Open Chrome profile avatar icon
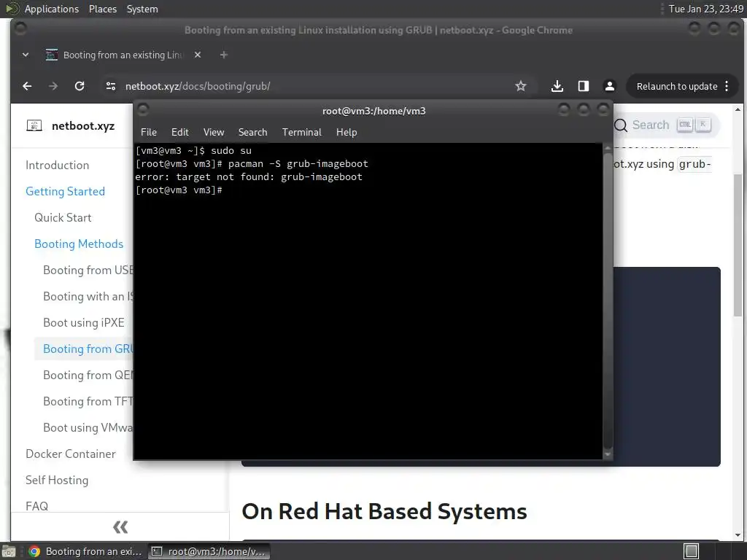The width and height of the screenshot is (747, 560). (609, 86)
